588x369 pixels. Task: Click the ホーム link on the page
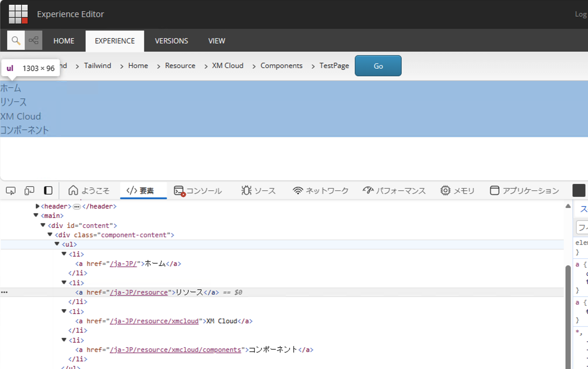pos(11,88)
